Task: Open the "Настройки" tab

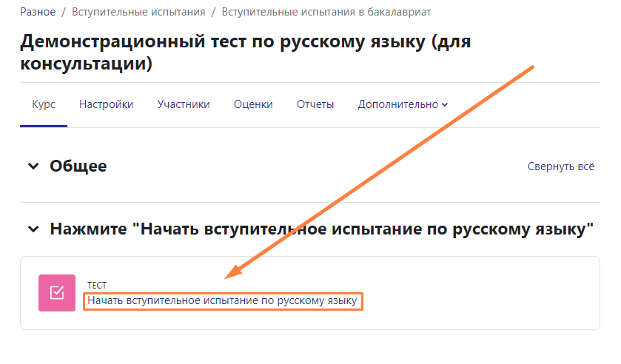Action: [x=106, y=104]
